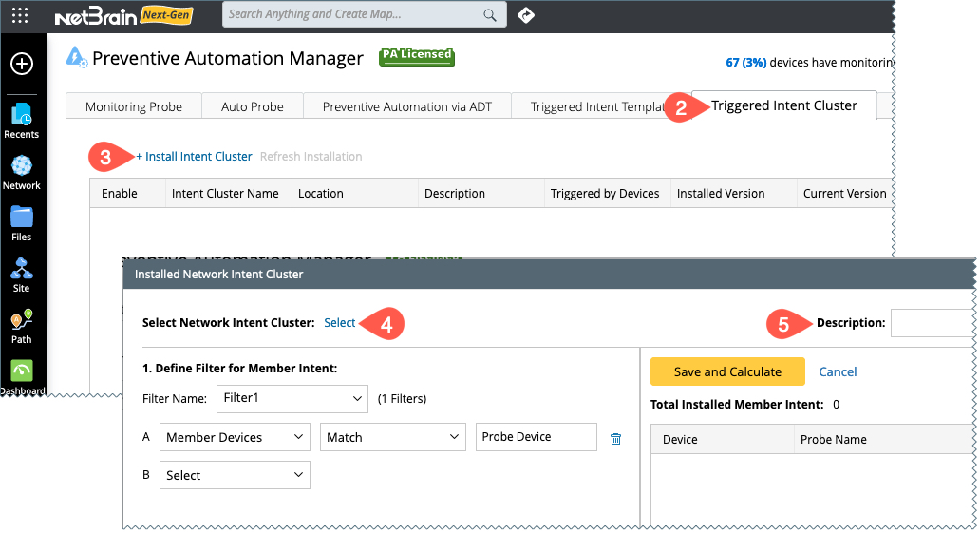Expand the Filter Name dropdown
This screenshot has height=533, width=980.
[292, 398]
